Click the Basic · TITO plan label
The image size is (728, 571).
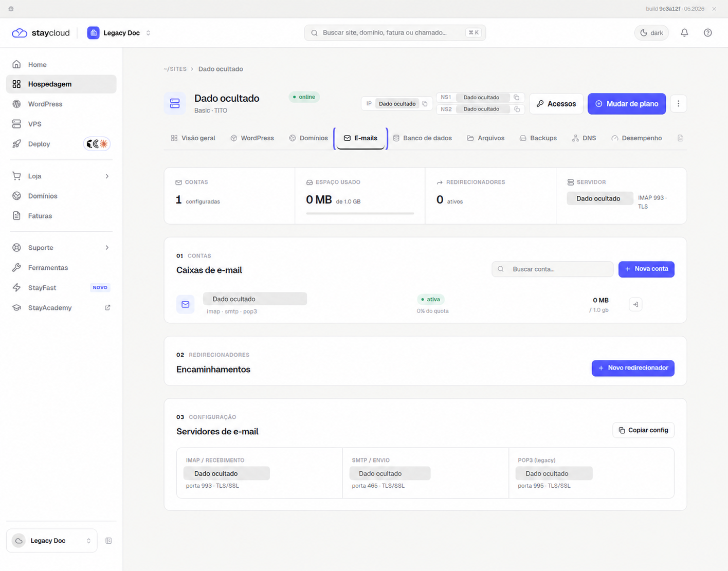(211, 110)
